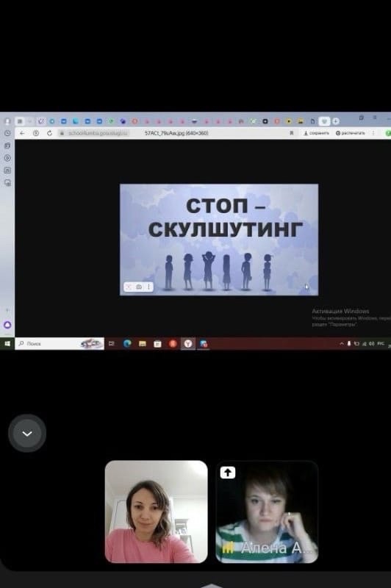Open the volume control in the system tray
Image resolution: width=391 pixels, height=588 pixels.
pyautogui.click(x=371, y=343)
